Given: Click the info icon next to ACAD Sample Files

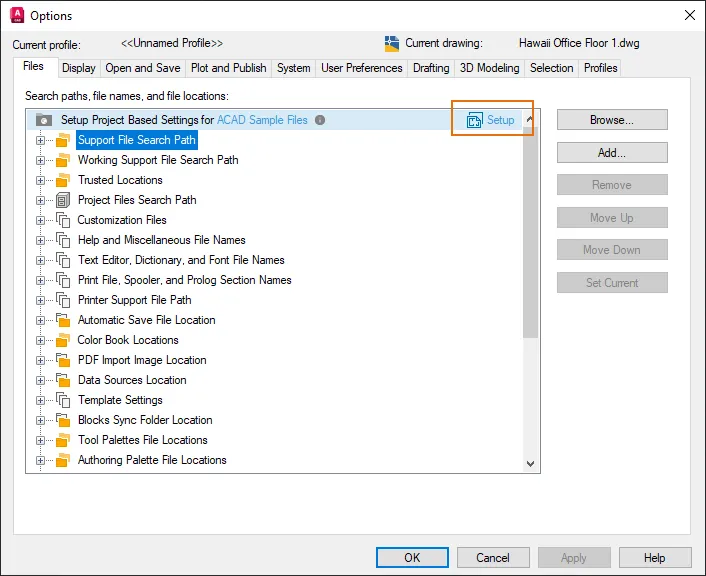Looking at the screenshot, I should [x=320, y=120].
